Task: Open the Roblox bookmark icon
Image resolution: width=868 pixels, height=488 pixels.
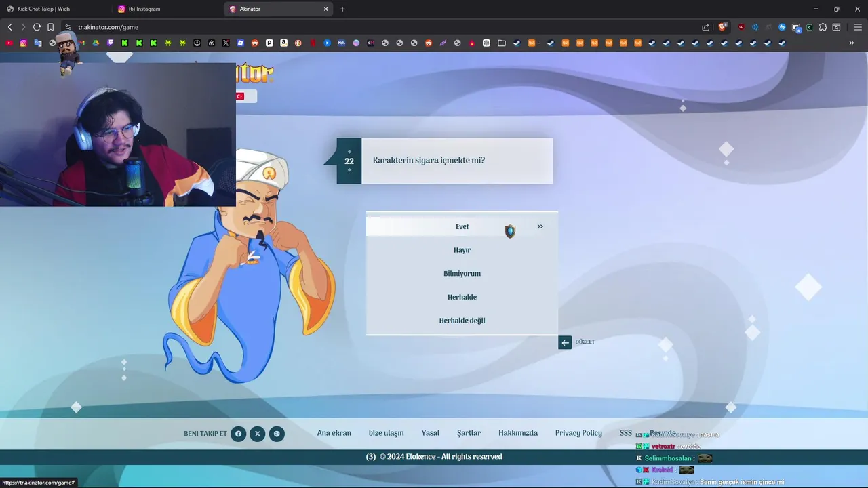Action: tap(241, 43)
